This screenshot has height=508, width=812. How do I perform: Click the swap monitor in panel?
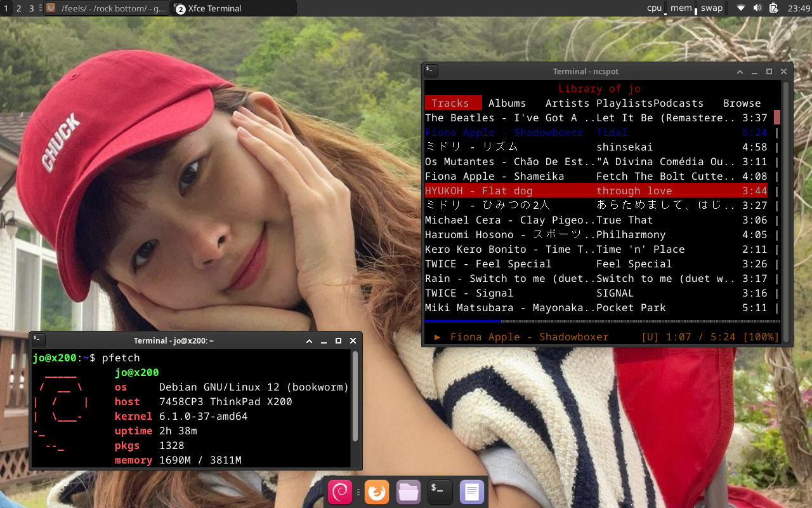click(712, 8)
